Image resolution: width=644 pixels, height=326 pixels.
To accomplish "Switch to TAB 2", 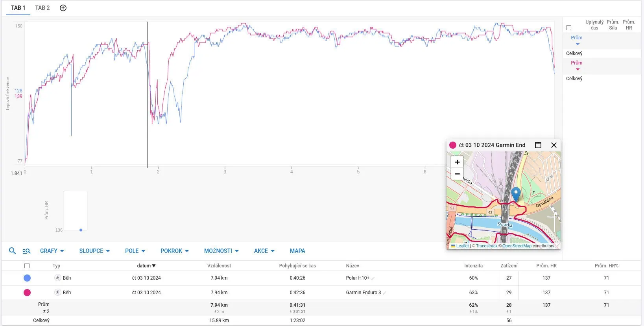I will [x=42, y=8].
